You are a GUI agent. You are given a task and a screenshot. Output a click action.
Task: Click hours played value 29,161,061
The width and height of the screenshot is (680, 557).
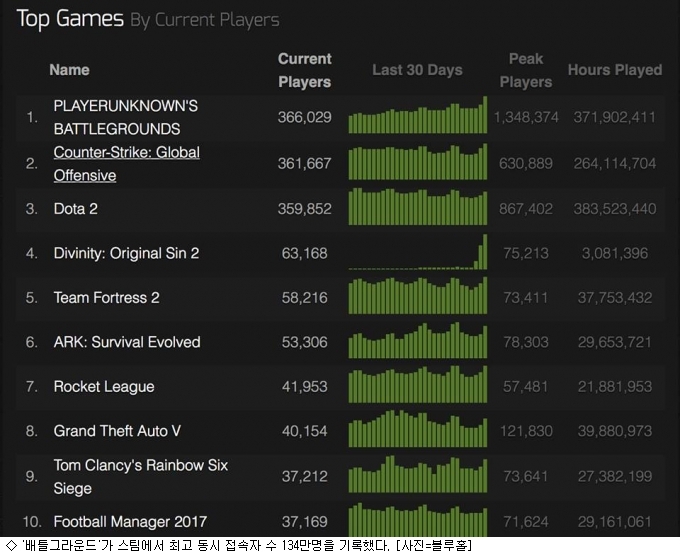pos(615,521)
